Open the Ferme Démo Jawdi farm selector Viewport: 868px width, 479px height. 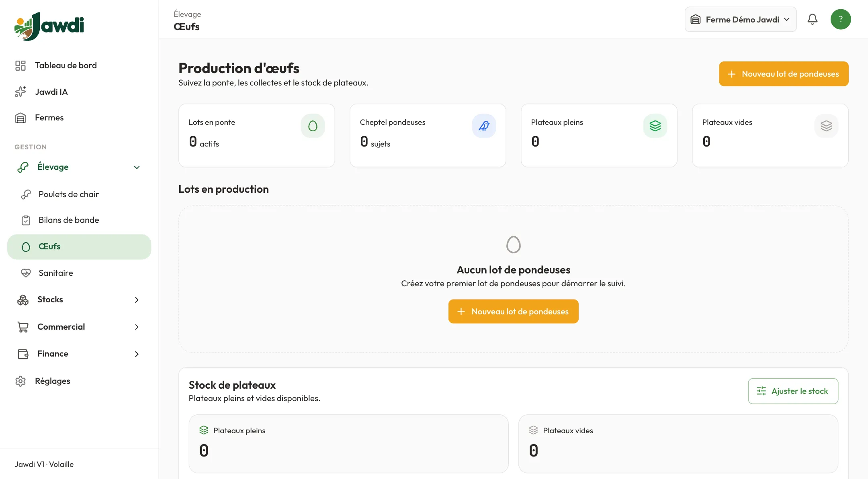(741, 19)
